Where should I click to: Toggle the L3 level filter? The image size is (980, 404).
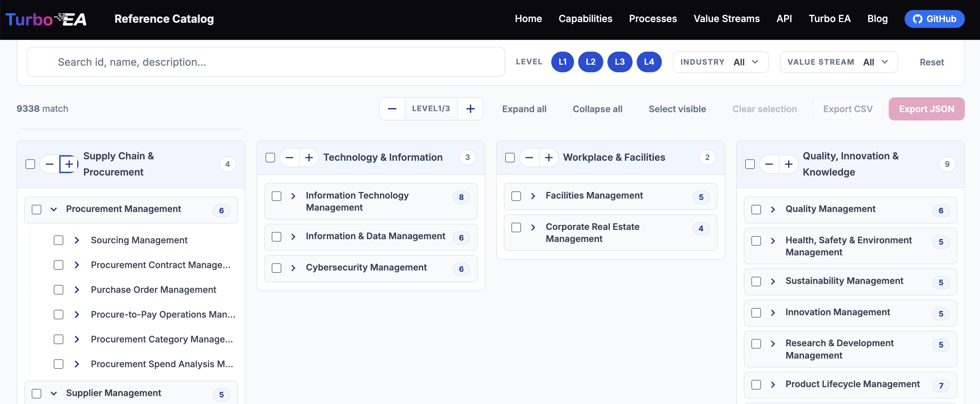(620, 62)
